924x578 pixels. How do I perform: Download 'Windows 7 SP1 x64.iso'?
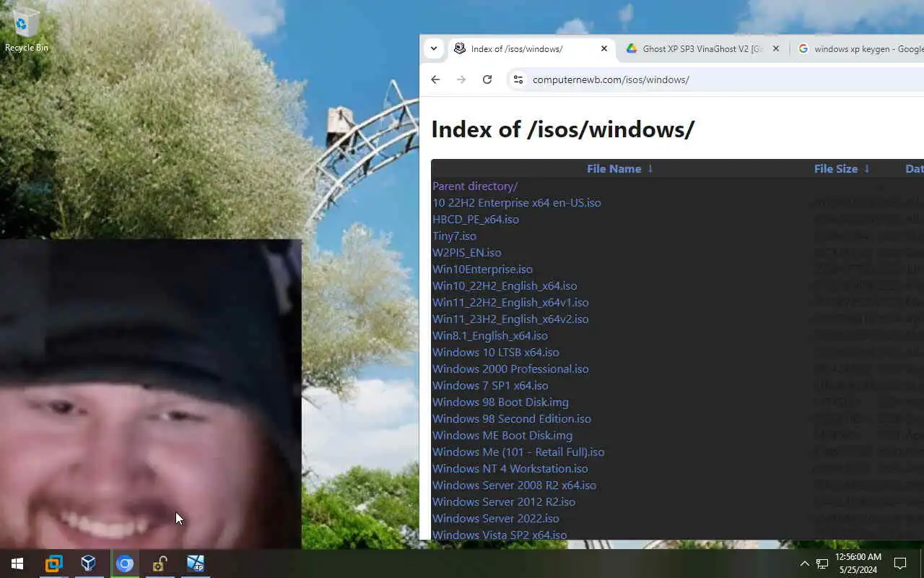point(490,385)
